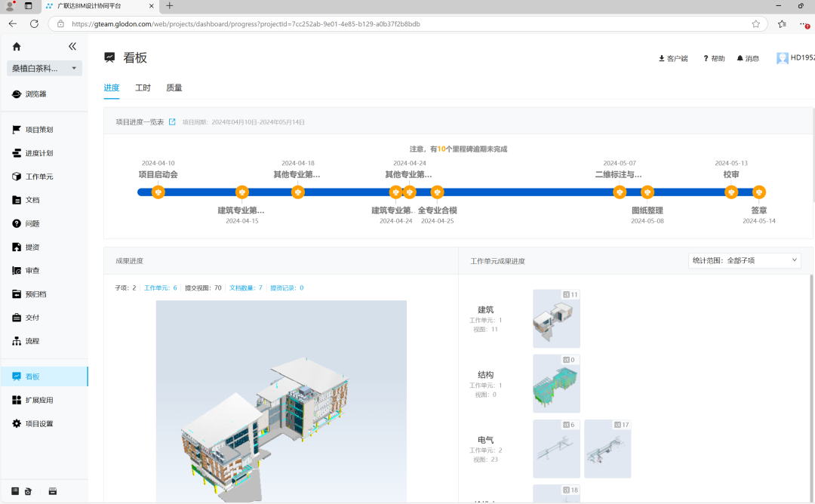Click 提交视图: 70 text
815x504 pixels.
coord(203,288)
